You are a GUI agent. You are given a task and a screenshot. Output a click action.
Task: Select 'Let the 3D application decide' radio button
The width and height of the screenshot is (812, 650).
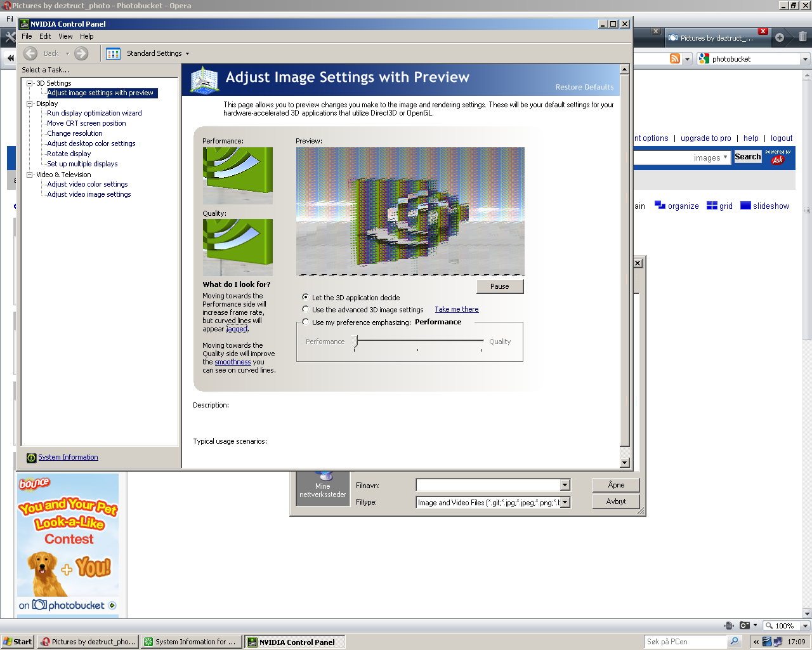(x=306, y=297)
